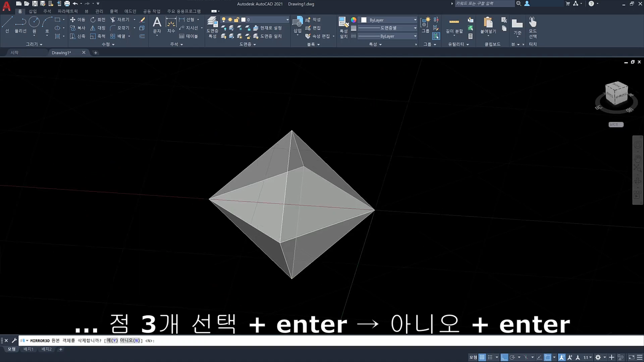644x362 pixels.
Task: Toggle Ortho mode in status bar
Action: click(x=504, y=357)
